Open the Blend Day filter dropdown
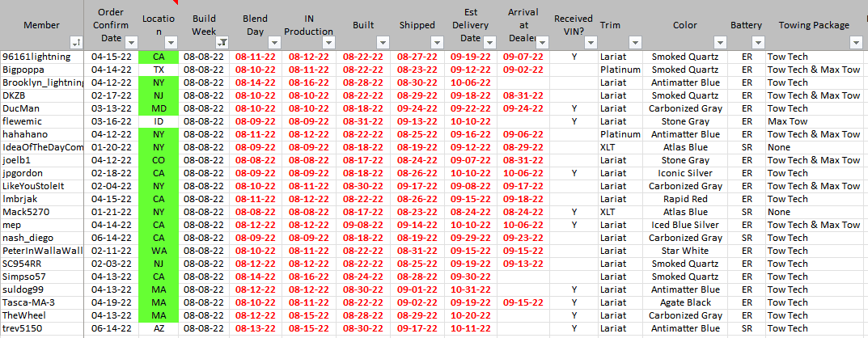This screenshot has width=868, height=338. (274, 42)
